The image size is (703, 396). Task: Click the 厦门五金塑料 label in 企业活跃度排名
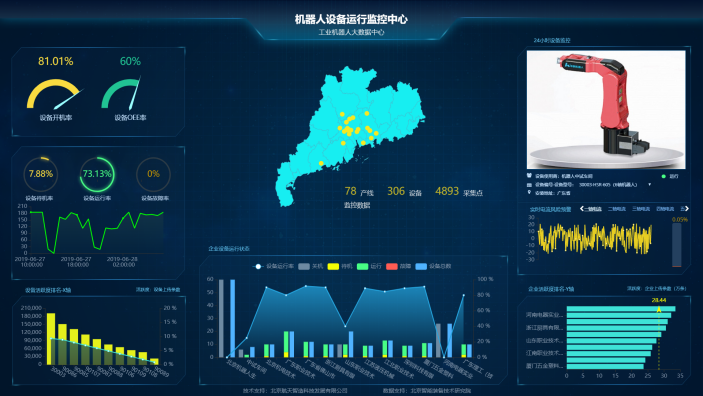(x=544, y=366)
